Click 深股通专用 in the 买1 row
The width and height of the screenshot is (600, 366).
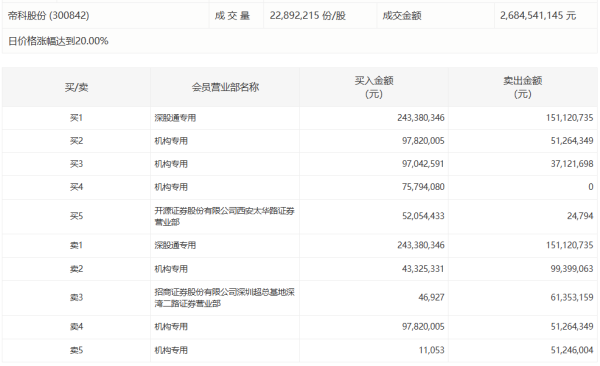click(x=175, y=118)
